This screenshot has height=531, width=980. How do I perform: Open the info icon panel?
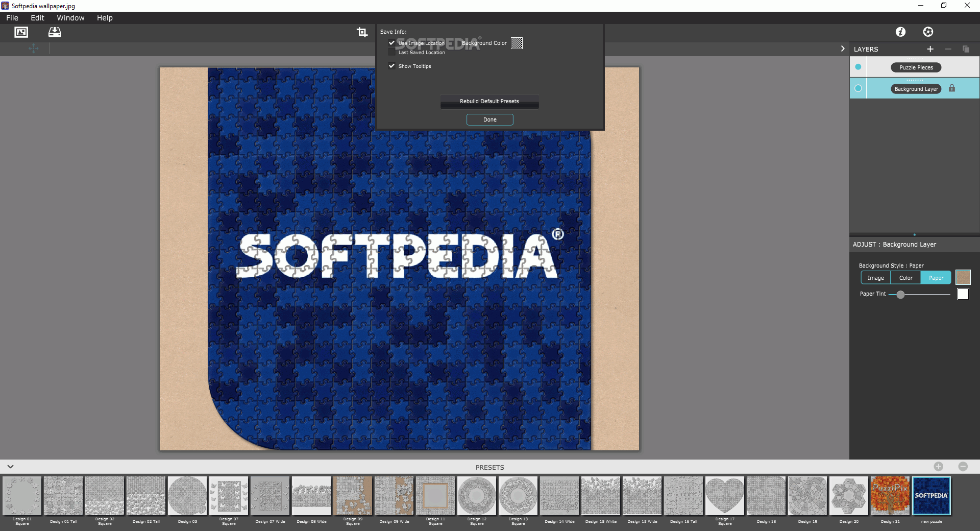click(x=900, y=32)
